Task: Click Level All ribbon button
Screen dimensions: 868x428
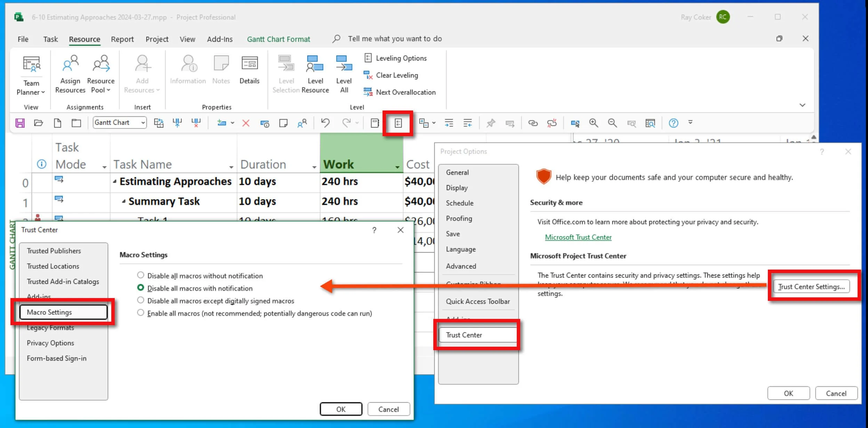Action: click(344, 74)
